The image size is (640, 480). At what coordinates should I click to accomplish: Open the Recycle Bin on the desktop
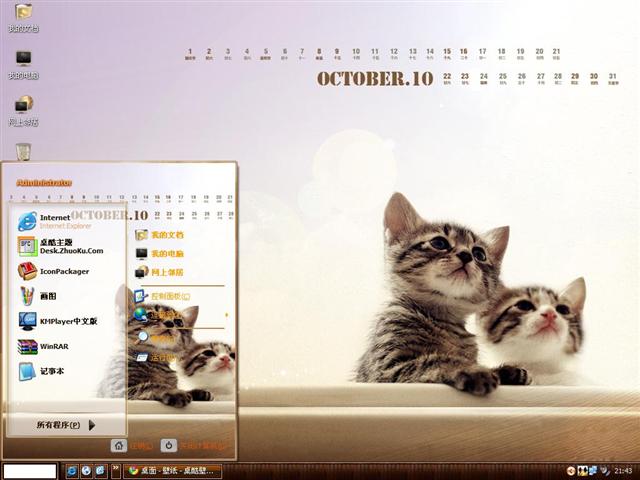23,151
